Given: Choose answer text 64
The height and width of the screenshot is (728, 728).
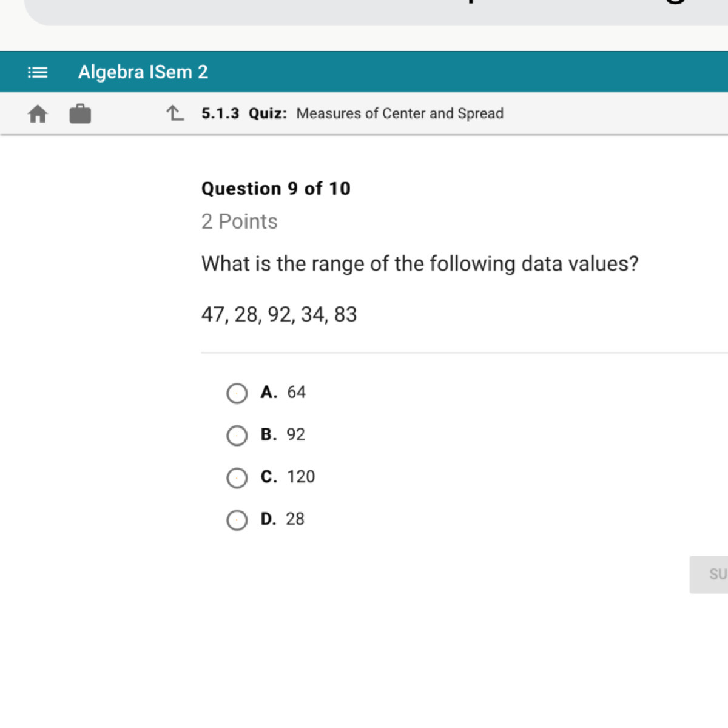Looking at the screenshot, I should click(x=296, y=392).
